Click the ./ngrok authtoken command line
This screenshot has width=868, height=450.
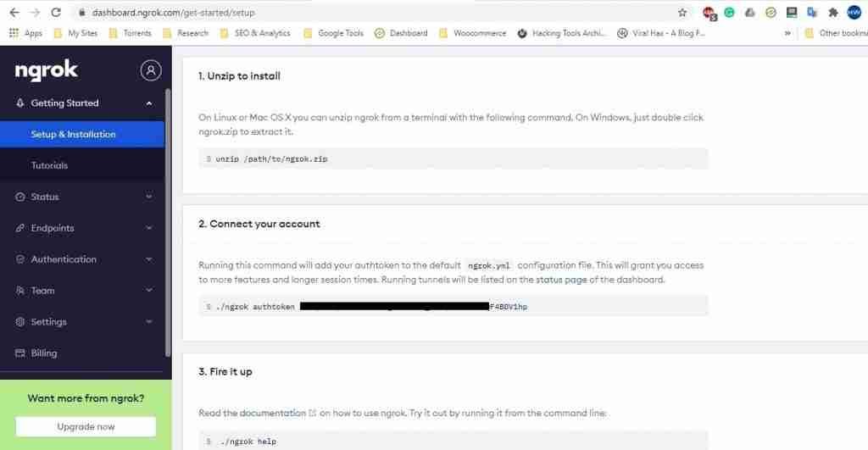click(453, 306)
